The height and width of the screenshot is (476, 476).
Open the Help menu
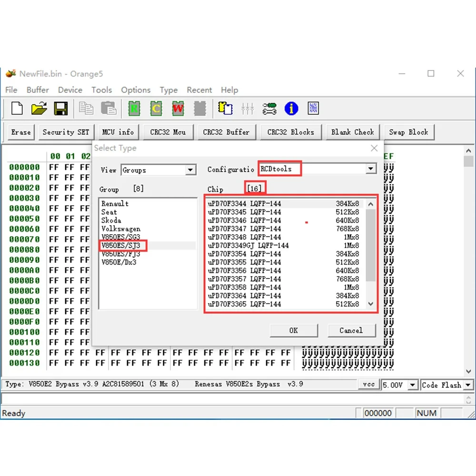[229, 90]
